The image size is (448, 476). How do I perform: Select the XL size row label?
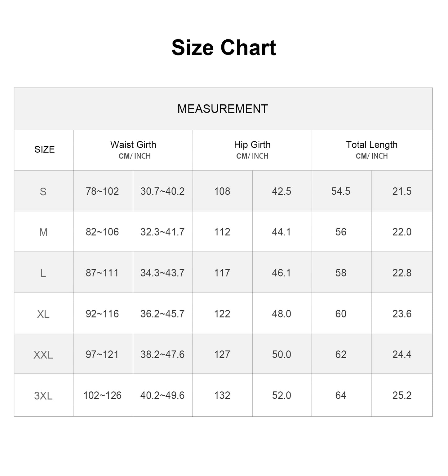click(x=43, y=314)
